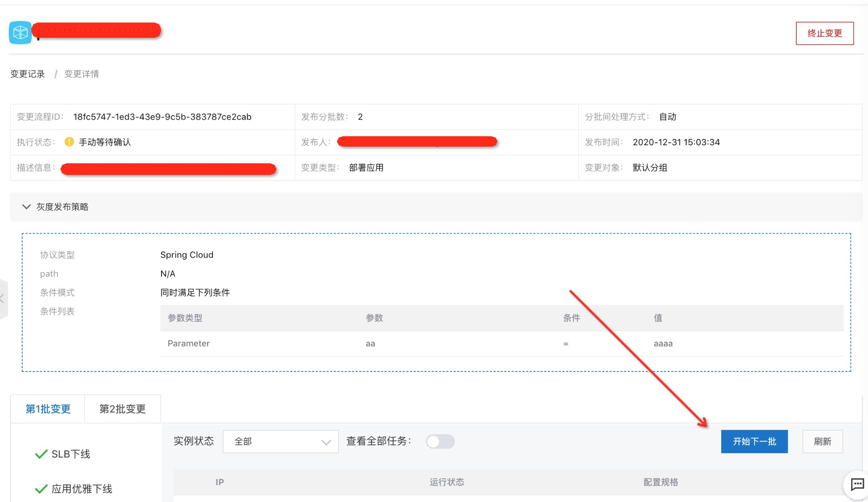Click the 变更流程ID value text
This screenshot has width=868, height=502.
point(162,117)
